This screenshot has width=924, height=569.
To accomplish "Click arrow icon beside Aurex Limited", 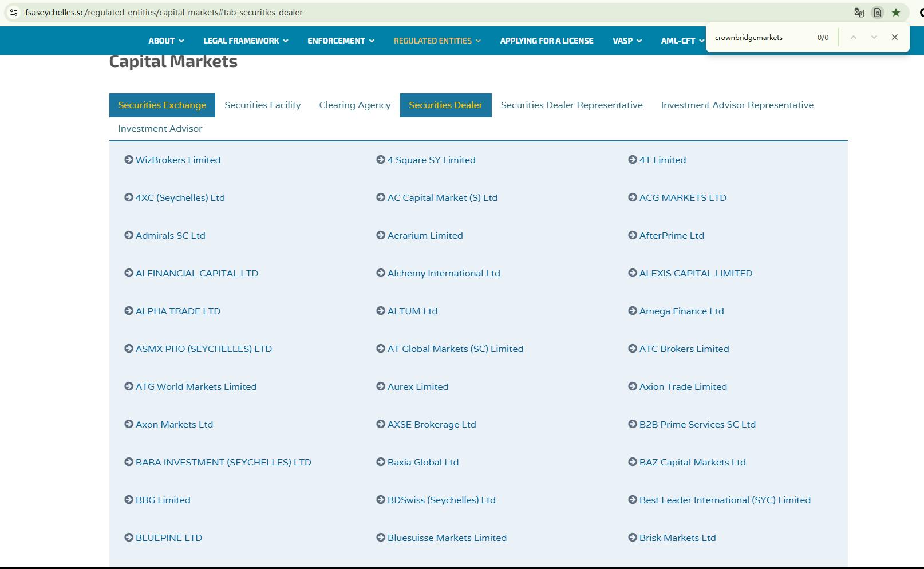I will 381,386.
